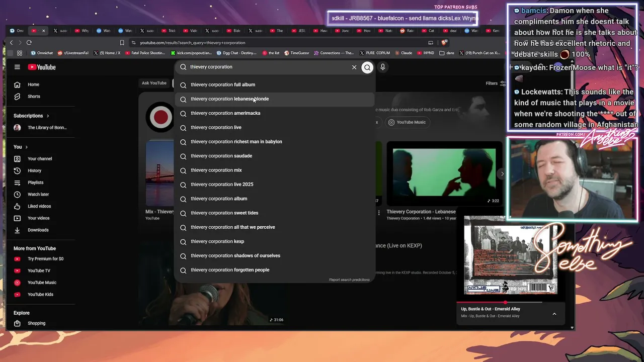This screenshot has height=362, width=644.
Task: Reload the page with the refresh icon
Action: pos(29,43)
